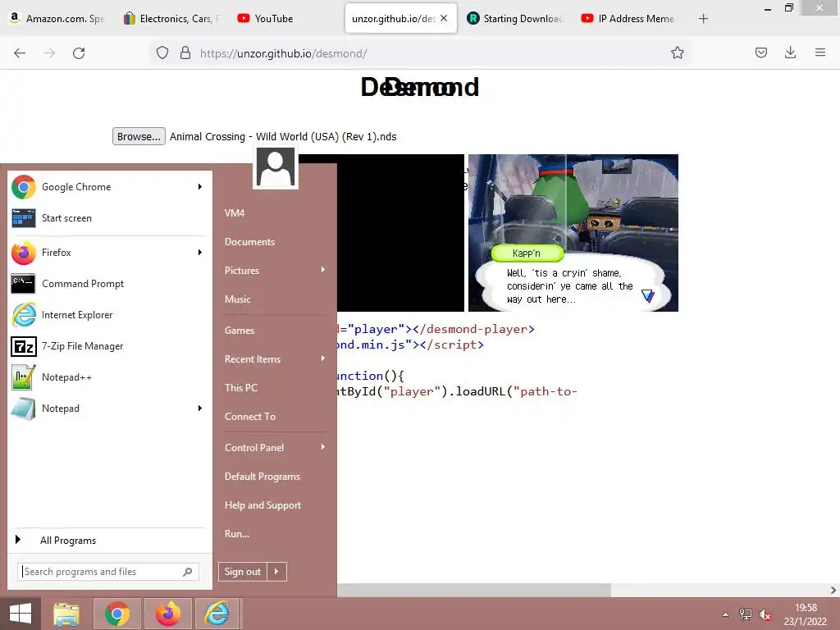
Task: Switch to Electronics, Cars tab
Action: pos(171,18)
